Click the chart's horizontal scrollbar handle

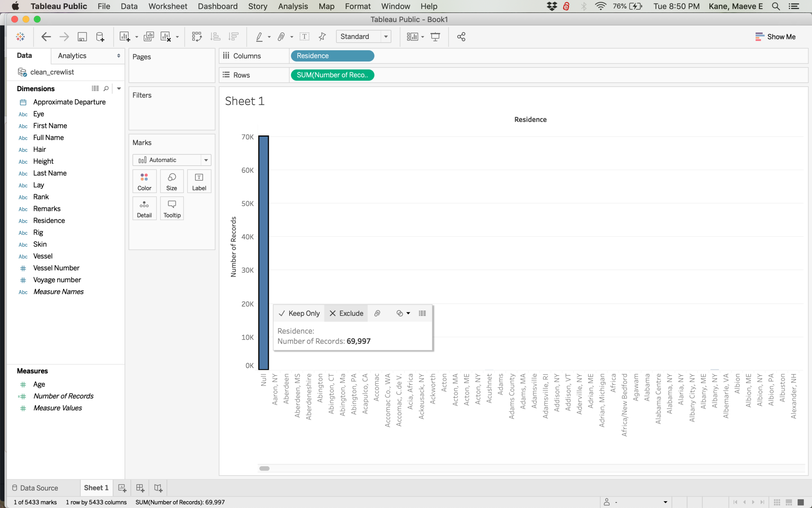264,468
